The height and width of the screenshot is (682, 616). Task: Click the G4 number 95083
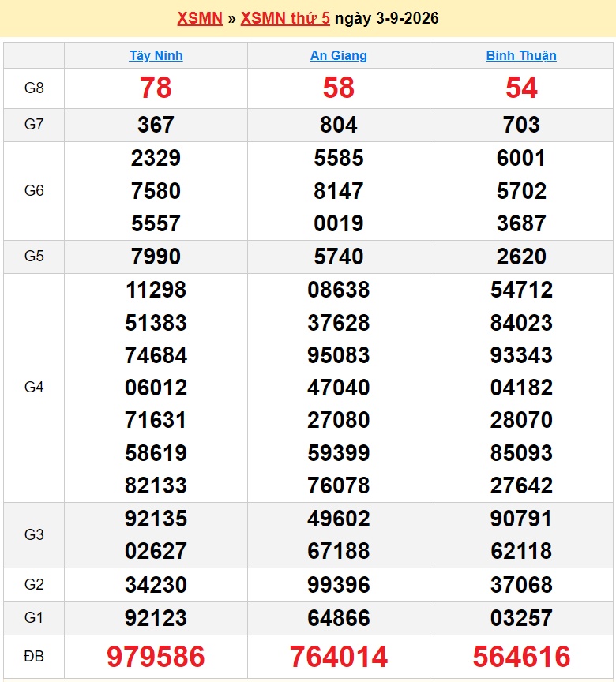pyautogui.click(x=339, y=355)
